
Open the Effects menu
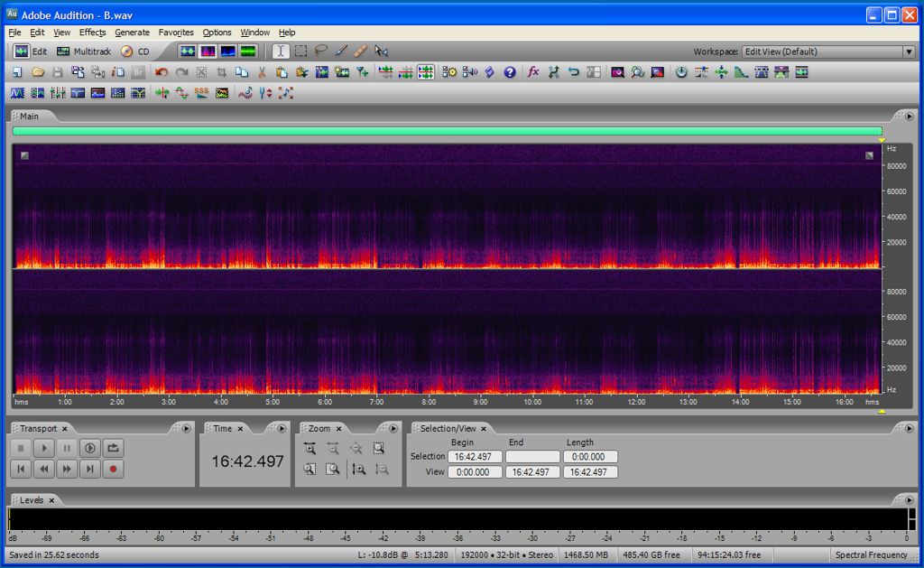click(92, 33)
